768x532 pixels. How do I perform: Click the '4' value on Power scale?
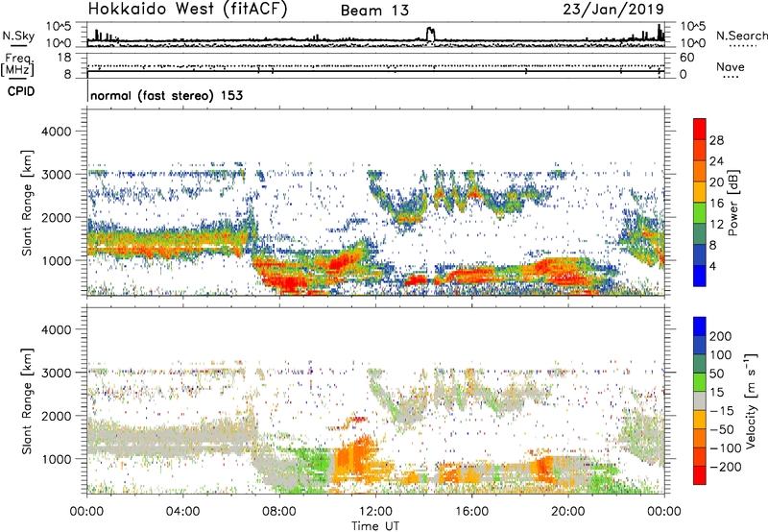click(x=713, y=266)
